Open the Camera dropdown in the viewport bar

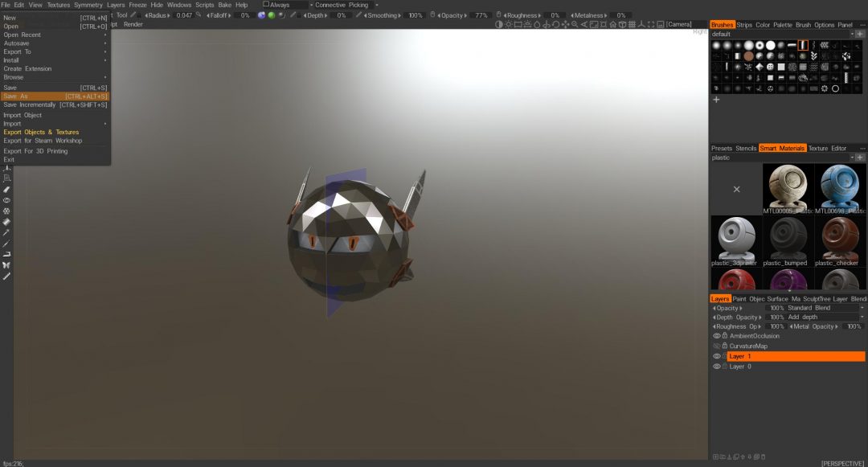click(678, 24)
